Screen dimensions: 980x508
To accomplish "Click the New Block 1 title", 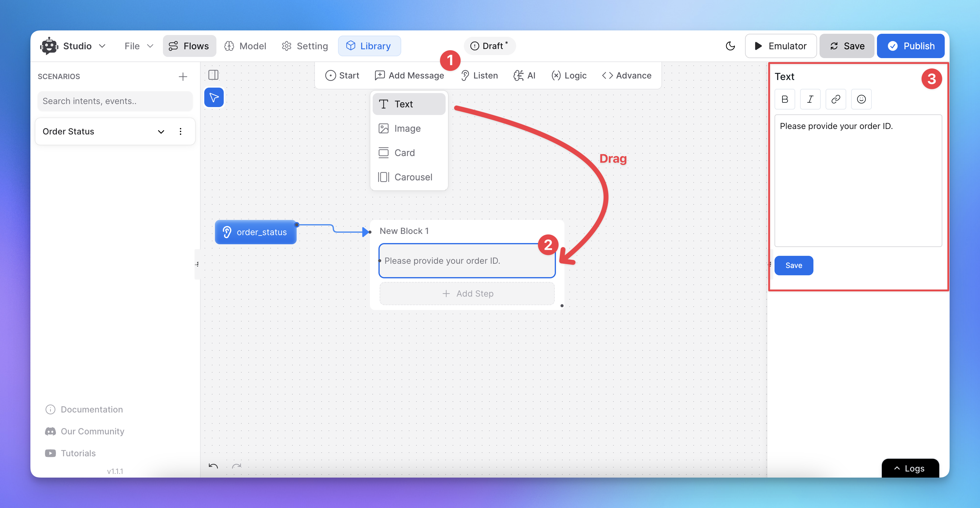I will 404,231.
